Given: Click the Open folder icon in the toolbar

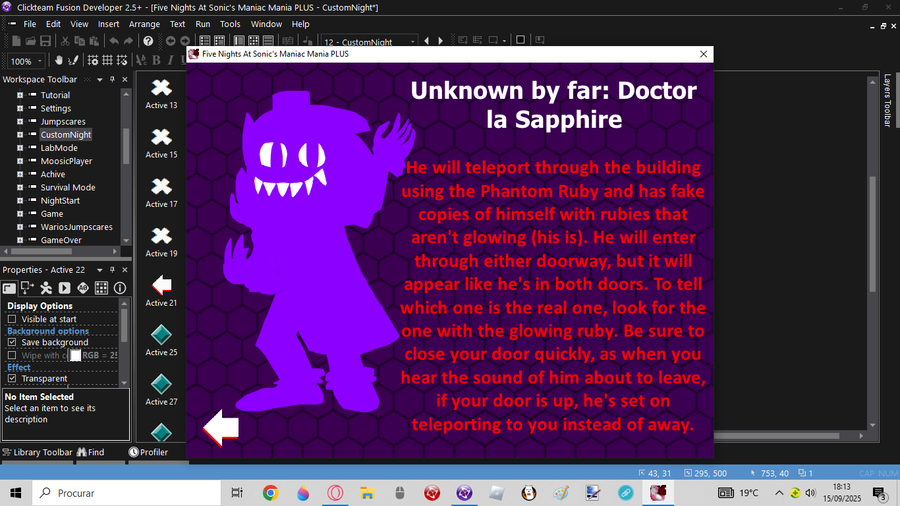Looking at the screenshot, I should tap(30, 41).
